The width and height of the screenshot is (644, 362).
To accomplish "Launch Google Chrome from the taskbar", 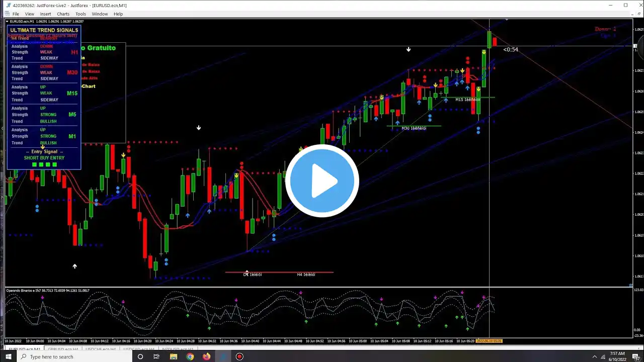I will [190, 356].
